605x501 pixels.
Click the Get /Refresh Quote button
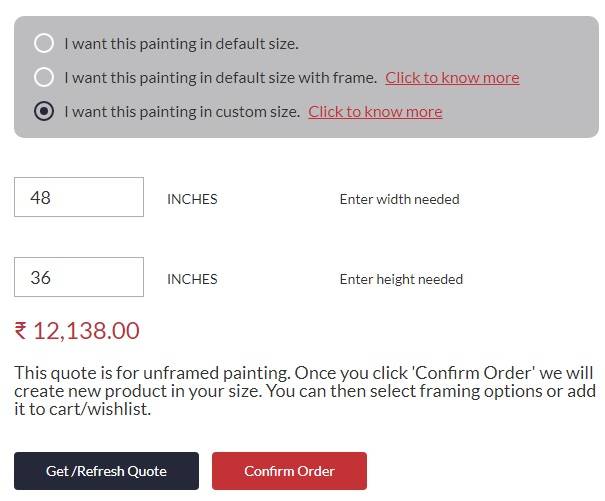106,471
